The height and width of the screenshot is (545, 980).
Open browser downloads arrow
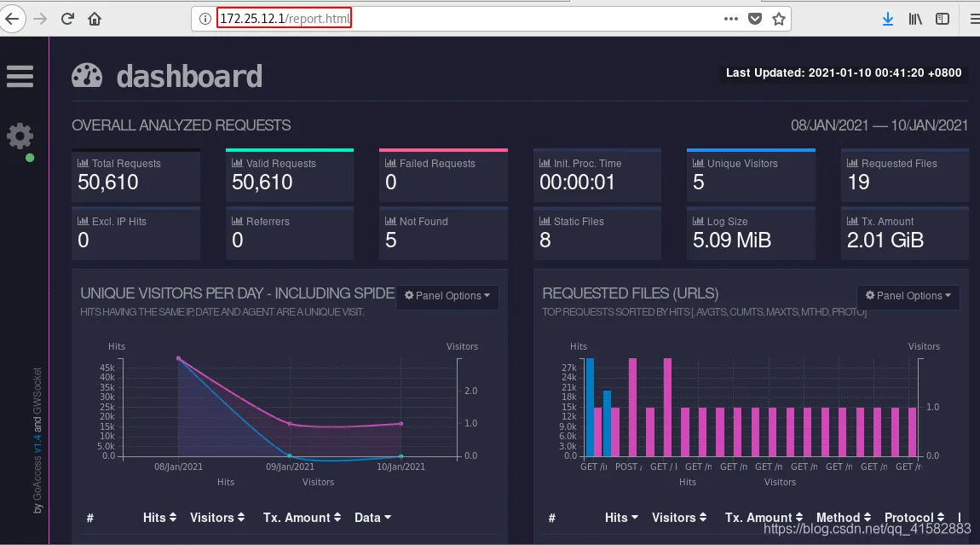click(x=888, y=19)
